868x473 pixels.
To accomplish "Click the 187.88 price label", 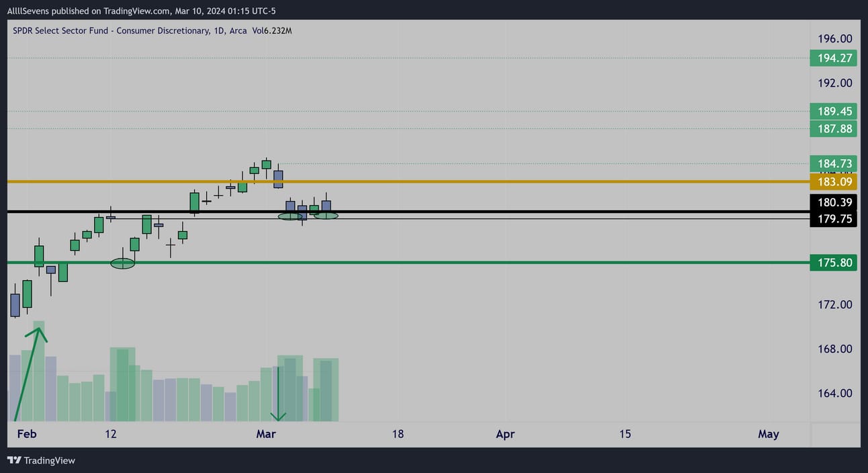I will tap(834, 128).
